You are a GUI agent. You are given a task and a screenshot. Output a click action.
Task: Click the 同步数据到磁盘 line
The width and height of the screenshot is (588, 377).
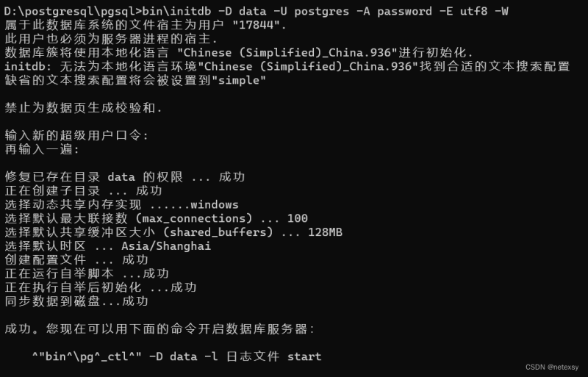click(76, 301)
